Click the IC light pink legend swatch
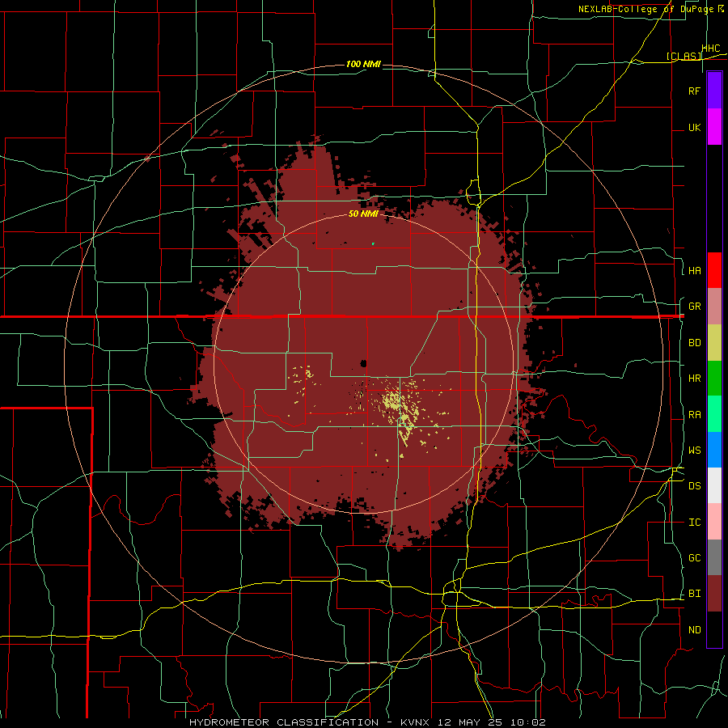Viewport: 728px width, 728px height. (714, 522)
